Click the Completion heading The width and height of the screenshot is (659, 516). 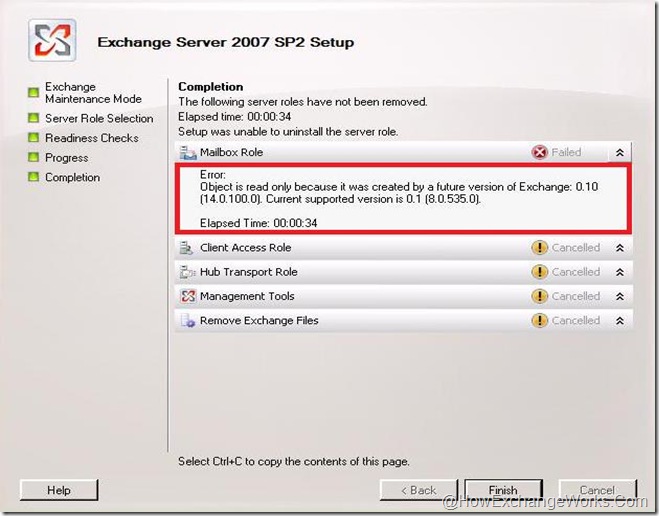click(x=211, y=87)
